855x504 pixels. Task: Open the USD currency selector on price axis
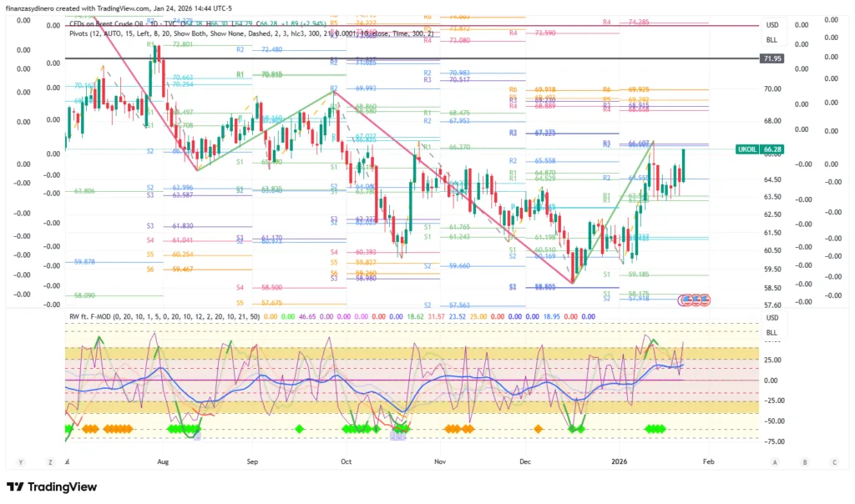772,25
